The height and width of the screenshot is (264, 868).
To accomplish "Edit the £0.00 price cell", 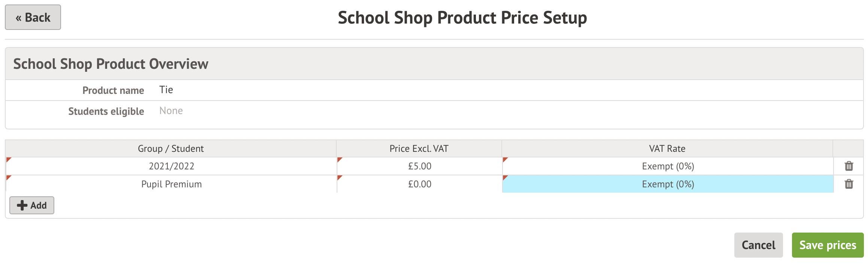I will 419,184.
